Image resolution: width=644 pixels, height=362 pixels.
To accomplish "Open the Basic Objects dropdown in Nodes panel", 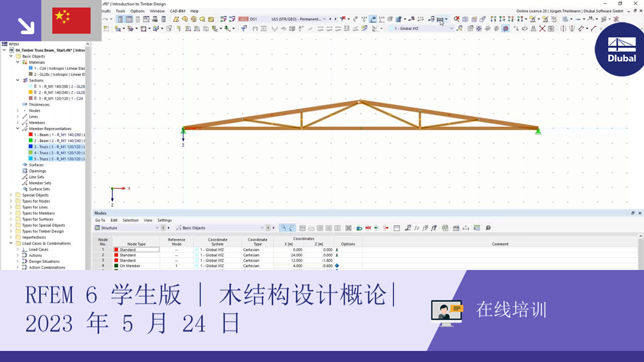I will (x=262, y=228).
